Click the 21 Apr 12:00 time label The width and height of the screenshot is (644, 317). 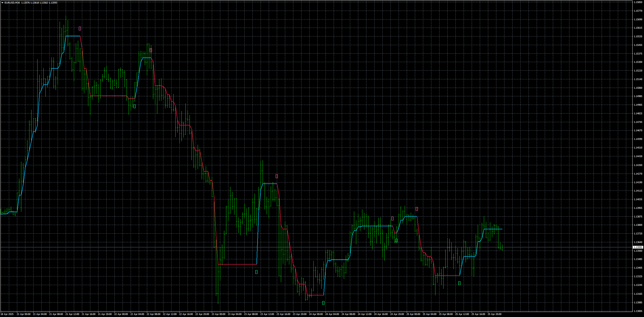72,314
